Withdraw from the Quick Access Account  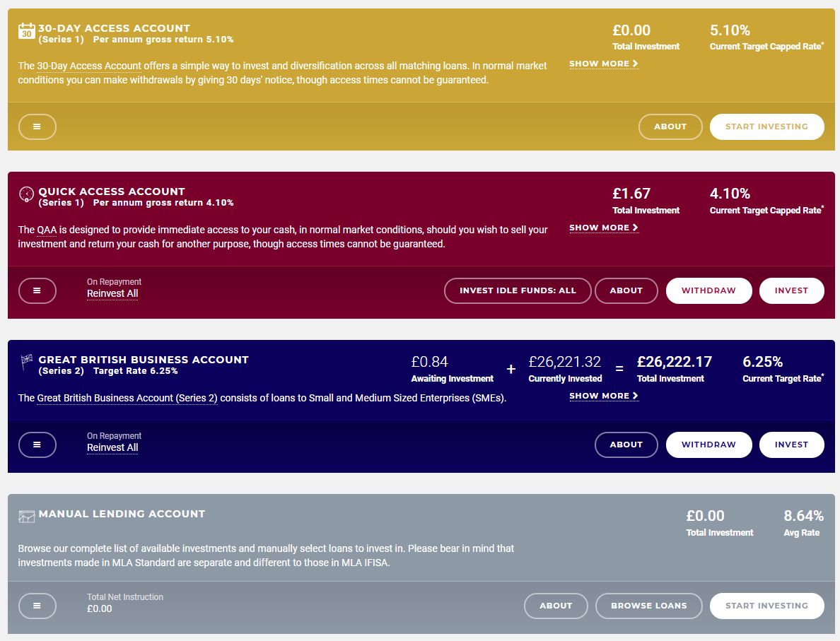click(x=708, y=290)
